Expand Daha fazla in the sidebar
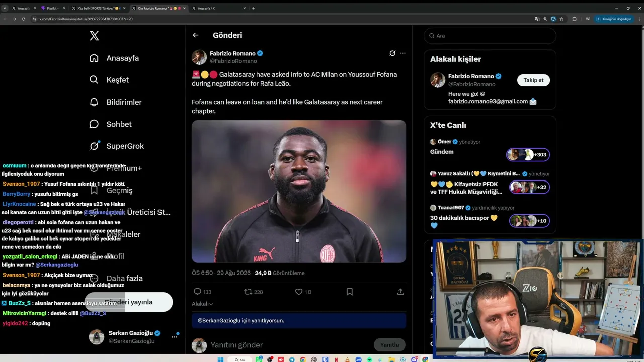The width and height of the screenshot is (644, 362). point(116,278)
